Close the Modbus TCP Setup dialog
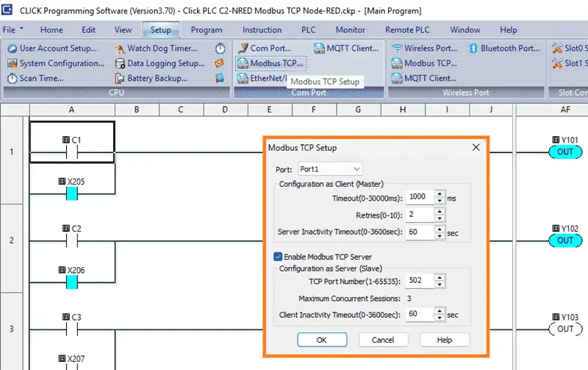Screen dimensions: 588x370 click(x=476, y=147)
